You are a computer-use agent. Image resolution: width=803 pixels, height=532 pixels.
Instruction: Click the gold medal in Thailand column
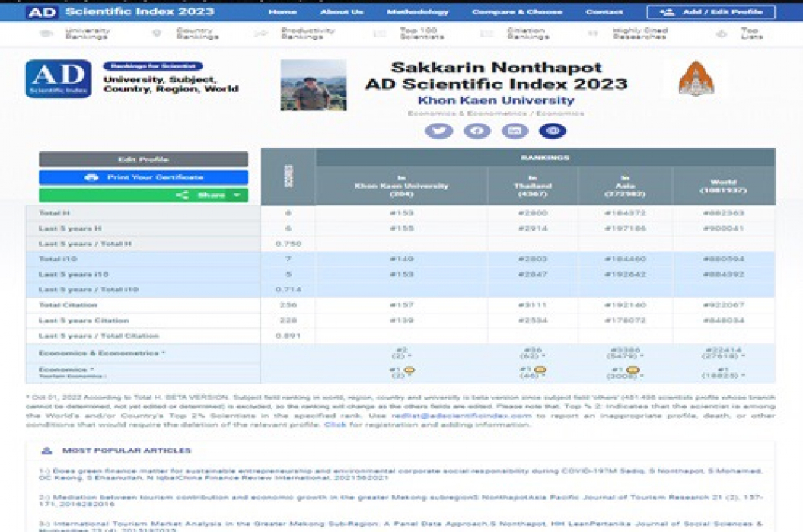pos(540,370)
